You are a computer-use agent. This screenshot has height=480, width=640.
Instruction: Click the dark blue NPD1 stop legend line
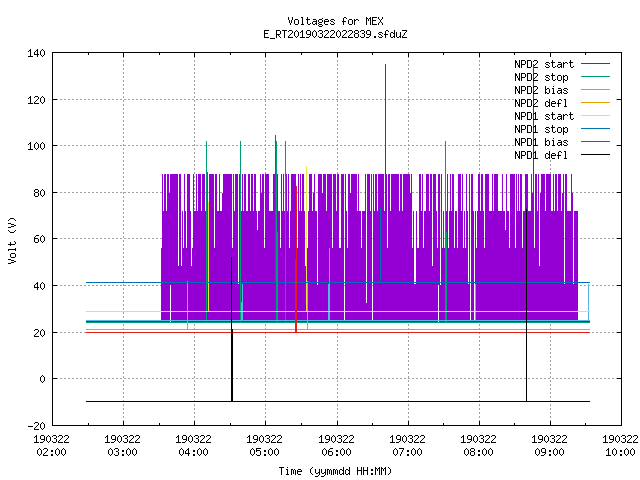[x=596, y=129]
